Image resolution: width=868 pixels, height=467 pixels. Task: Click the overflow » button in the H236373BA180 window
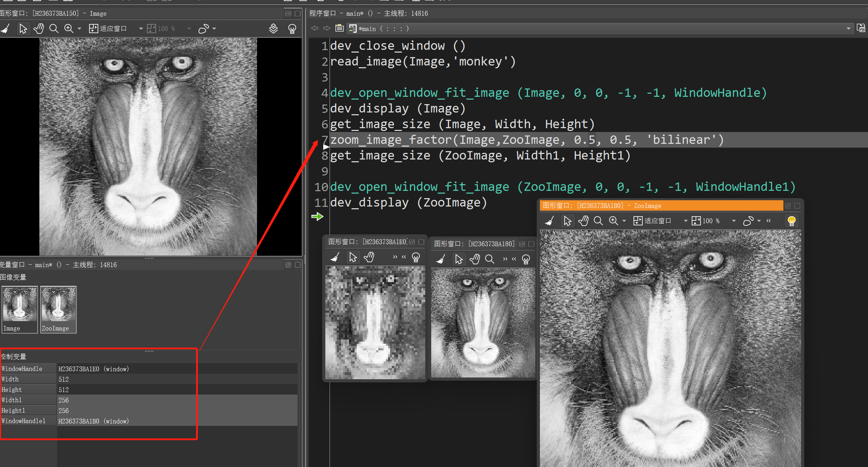pos(505,259)
